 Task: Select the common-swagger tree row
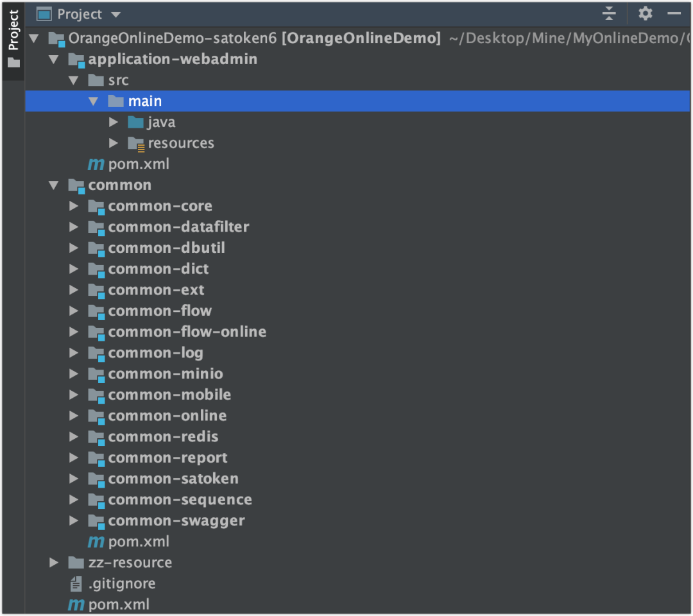click(357, 520)
